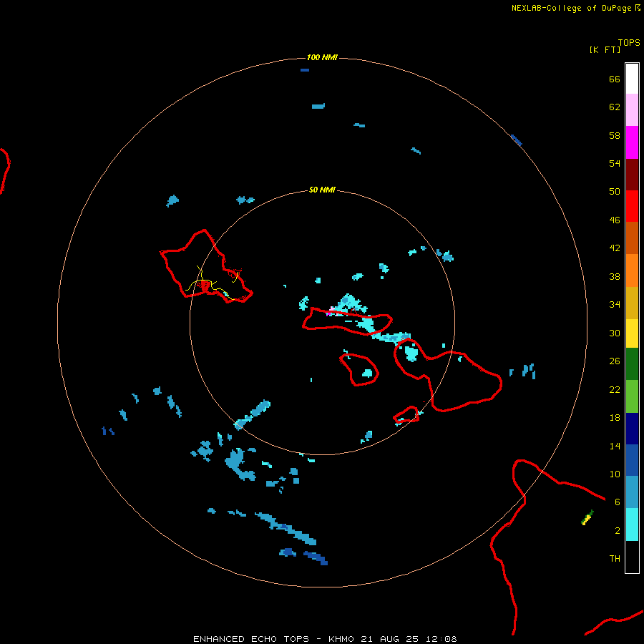Click the TOPS legend title
Image resolution: width=644 pixels, height=644 pixels.
click(629, 42)
